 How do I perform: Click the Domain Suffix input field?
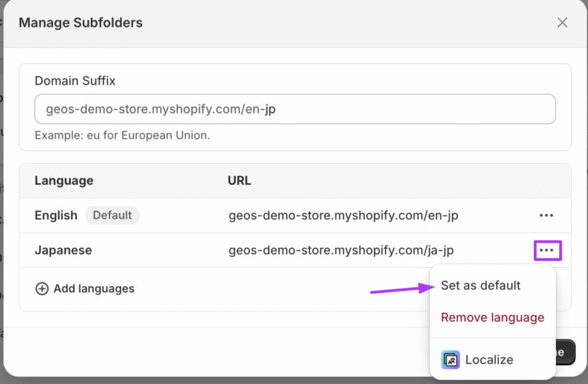tap(295, 109)
